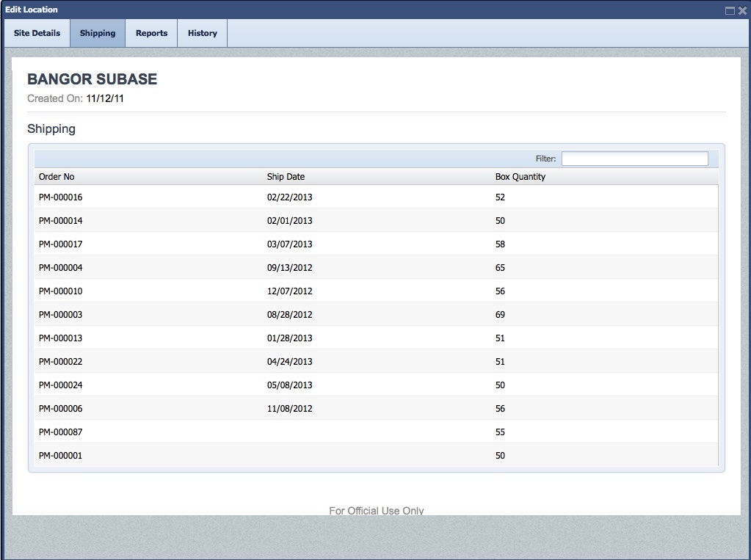Choose the PM-000004 order row
The image size is (751, 560).
(61, 268)
